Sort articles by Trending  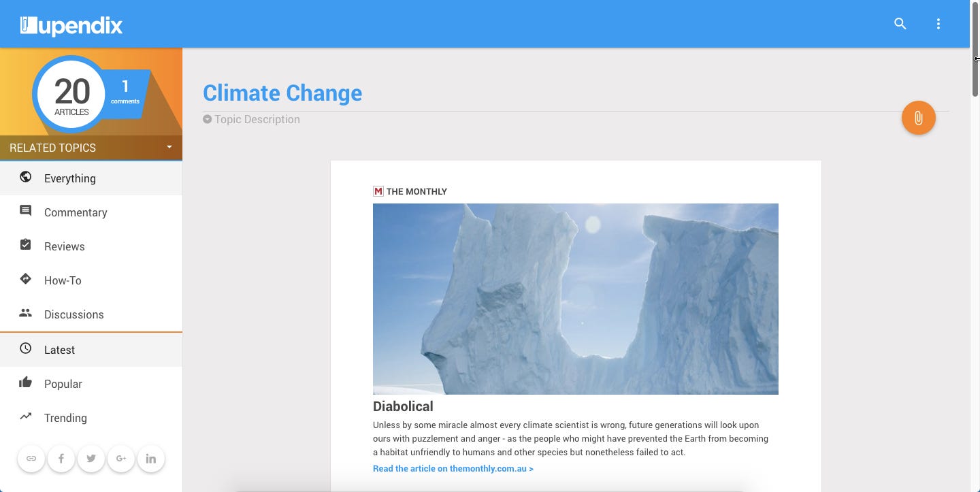coord(91,418)
